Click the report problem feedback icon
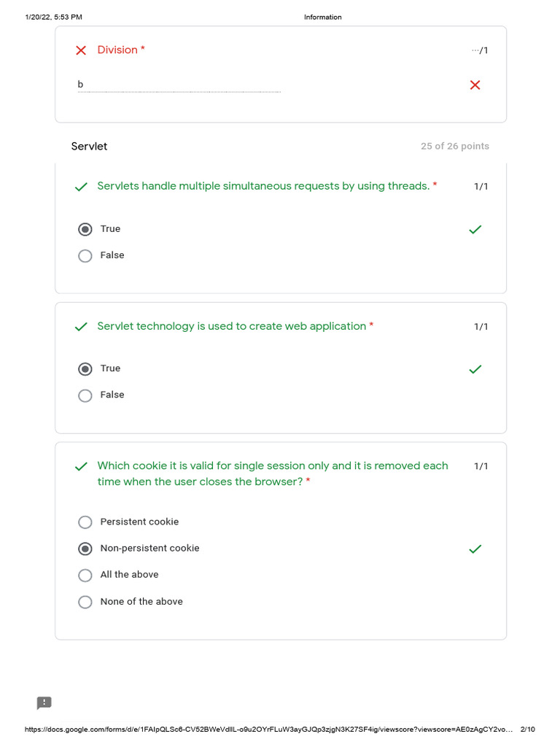 [x=44, y=703]
